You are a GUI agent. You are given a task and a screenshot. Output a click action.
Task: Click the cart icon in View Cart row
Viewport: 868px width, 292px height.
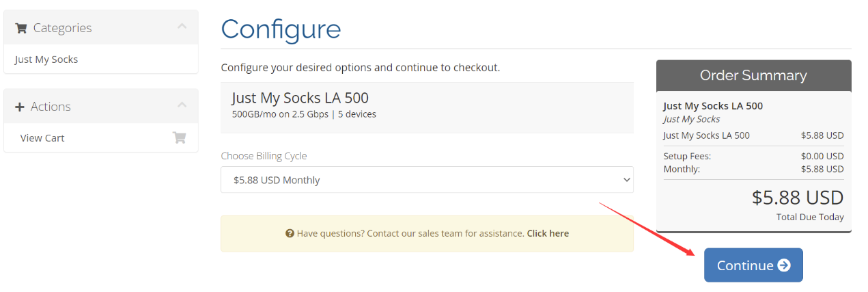pos(179,137)
